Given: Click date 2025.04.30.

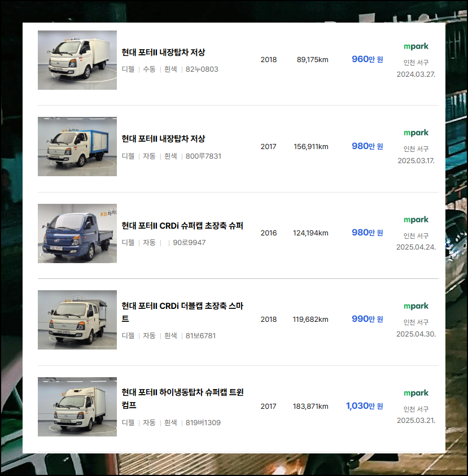Looking at the screenshot, I should point(416,334).
